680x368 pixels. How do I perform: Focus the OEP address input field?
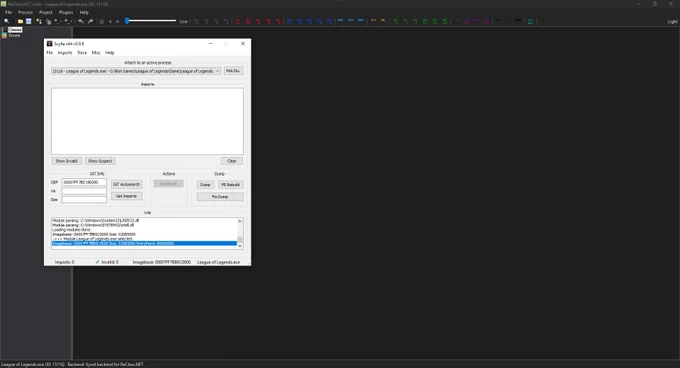(84, 182)
